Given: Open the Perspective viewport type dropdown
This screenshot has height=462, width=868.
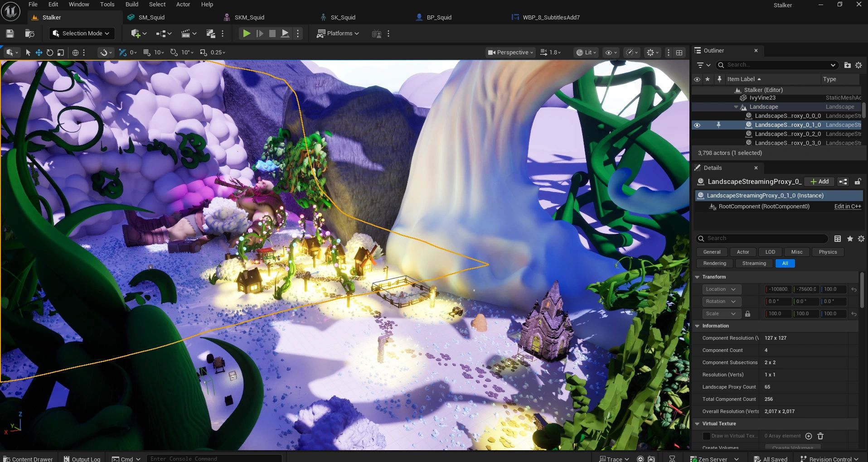Looking at the screenshot, I should point(510,53).
